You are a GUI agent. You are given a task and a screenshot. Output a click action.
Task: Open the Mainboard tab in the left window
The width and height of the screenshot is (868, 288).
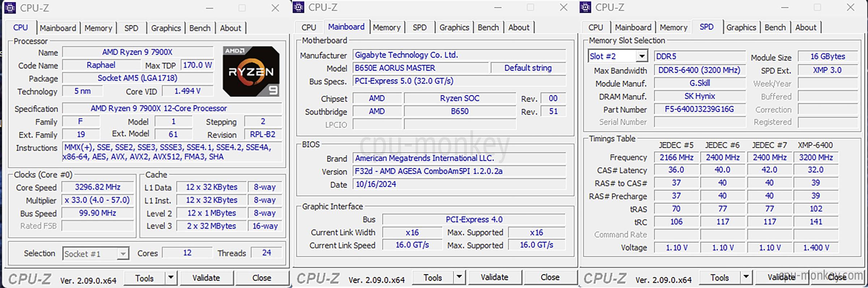tap(58, 28)
